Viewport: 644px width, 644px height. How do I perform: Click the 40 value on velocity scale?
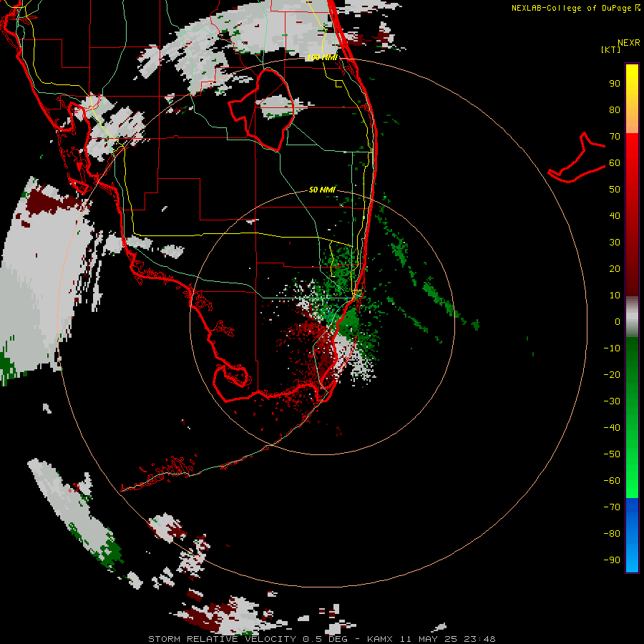[615, 216]
